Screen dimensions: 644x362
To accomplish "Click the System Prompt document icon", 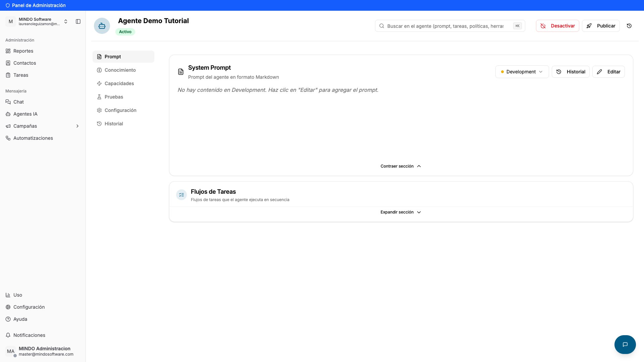I will [x=181, y=72].
